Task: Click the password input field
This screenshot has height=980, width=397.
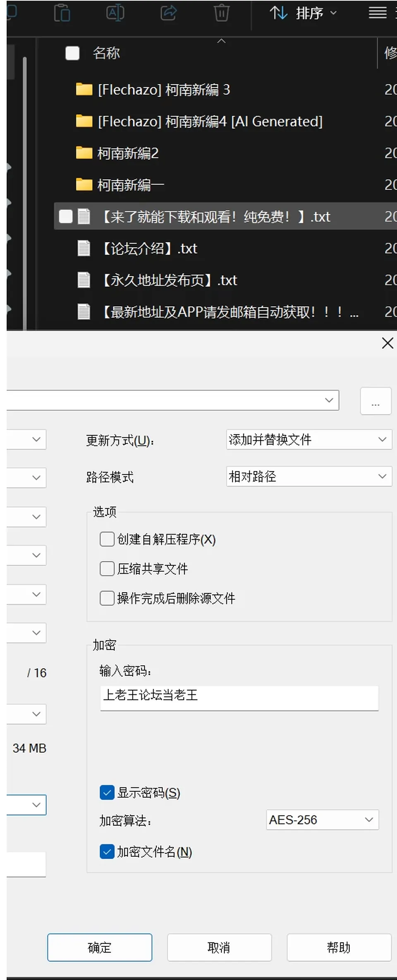Action: pyautogui.click(x=239, y=698)
